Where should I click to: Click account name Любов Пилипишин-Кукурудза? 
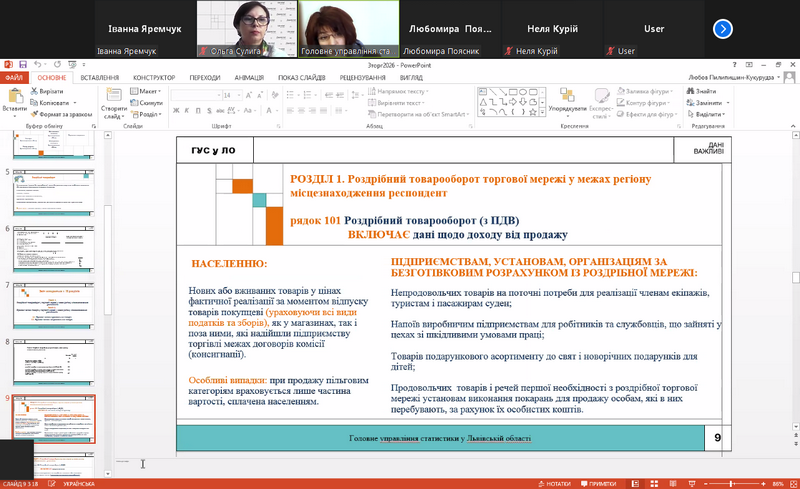pos(731,78)
